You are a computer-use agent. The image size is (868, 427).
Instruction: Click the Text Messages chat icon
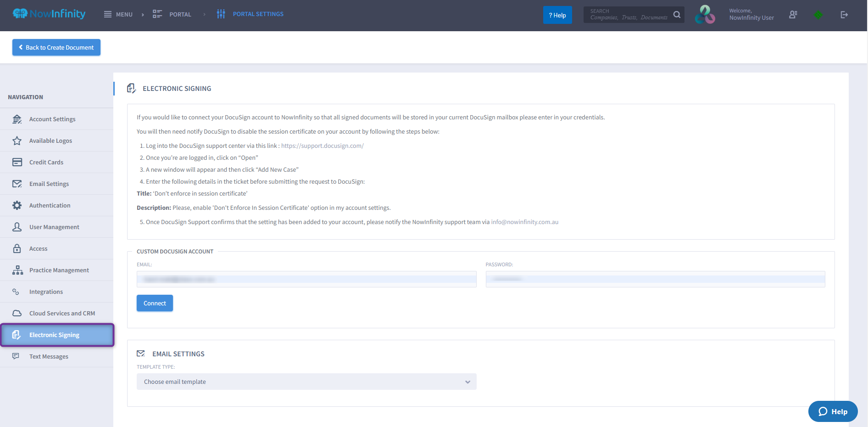(x=16, y=356)
